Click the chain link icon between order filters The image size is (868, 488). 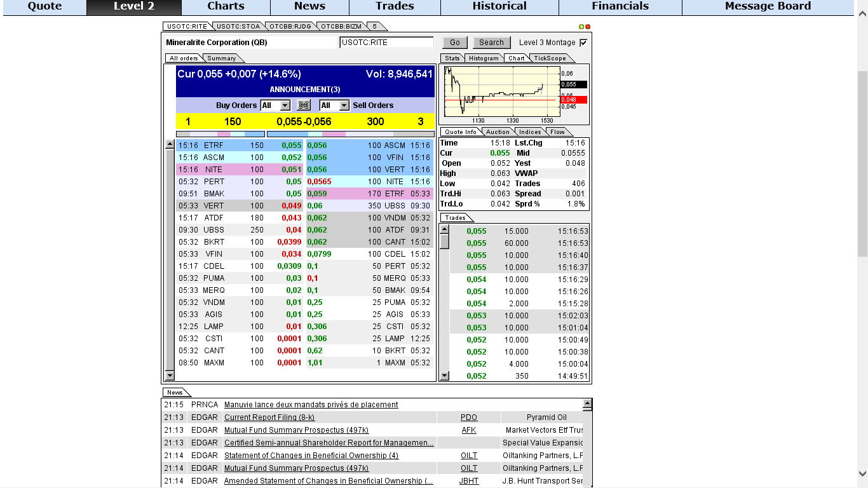click(x=303, y=105)
